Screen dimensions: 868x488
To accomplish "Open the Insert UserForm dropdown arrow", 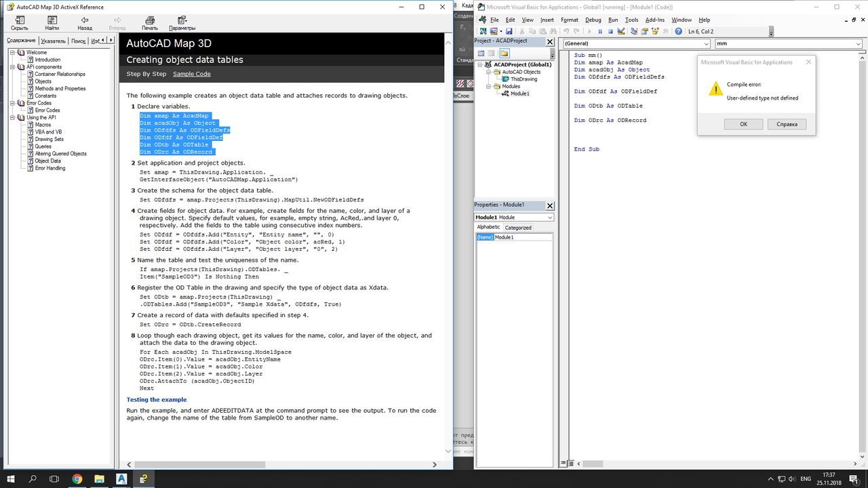I will [500, 31].
